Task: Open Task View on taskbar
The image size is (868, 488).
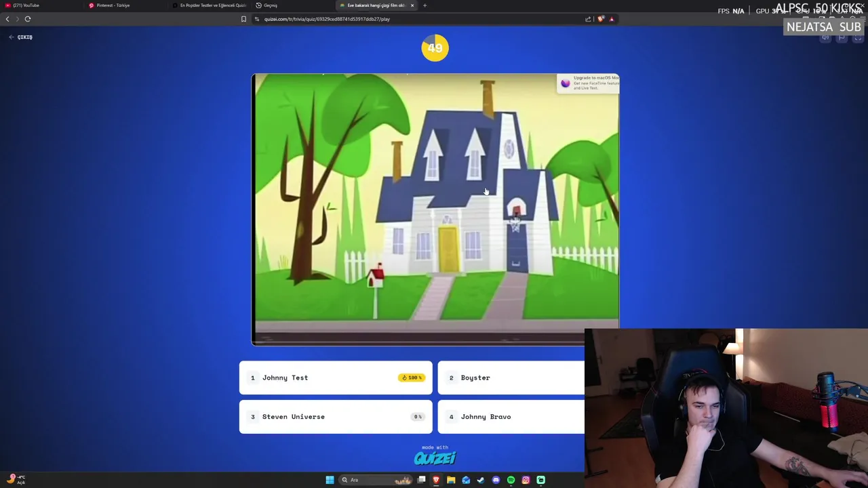Action: (x=421, y=480)
